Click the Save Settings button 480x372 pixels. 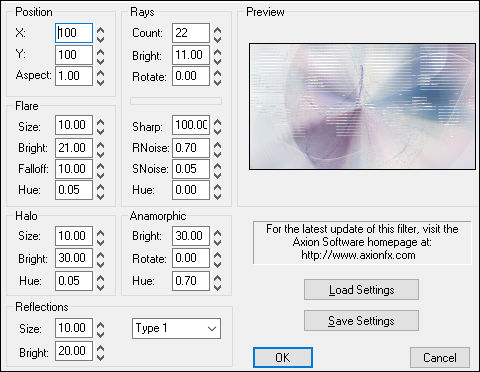point(361,321)
